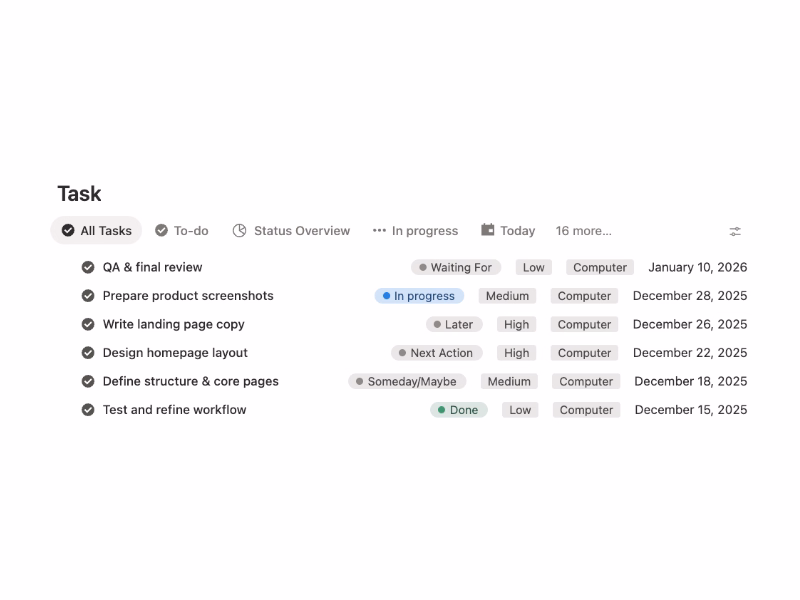Select the To-do tab

click(190, 231)
